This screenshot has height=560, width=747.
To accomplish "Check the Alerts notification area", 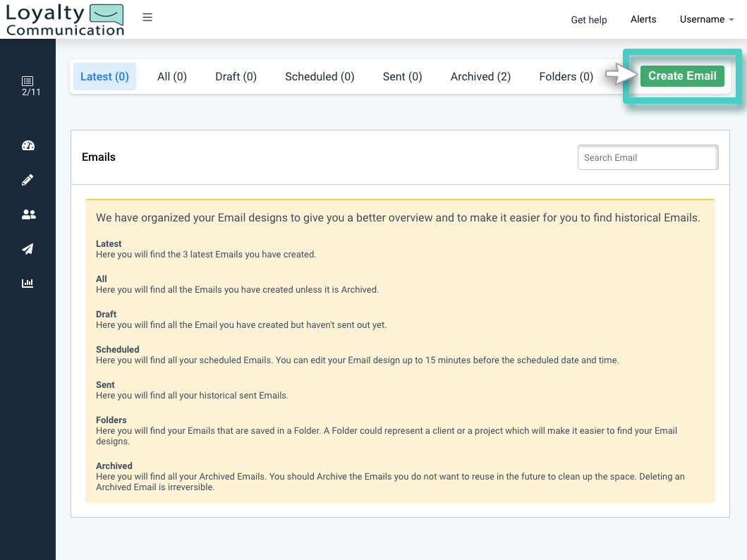I will tap(643, 19).
